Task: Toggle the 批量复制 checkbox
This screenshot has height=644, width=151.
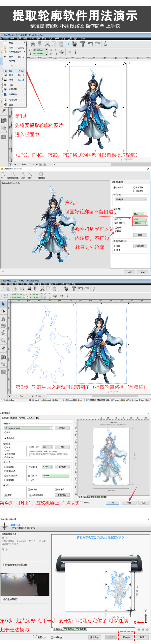Action: point(5,480)
